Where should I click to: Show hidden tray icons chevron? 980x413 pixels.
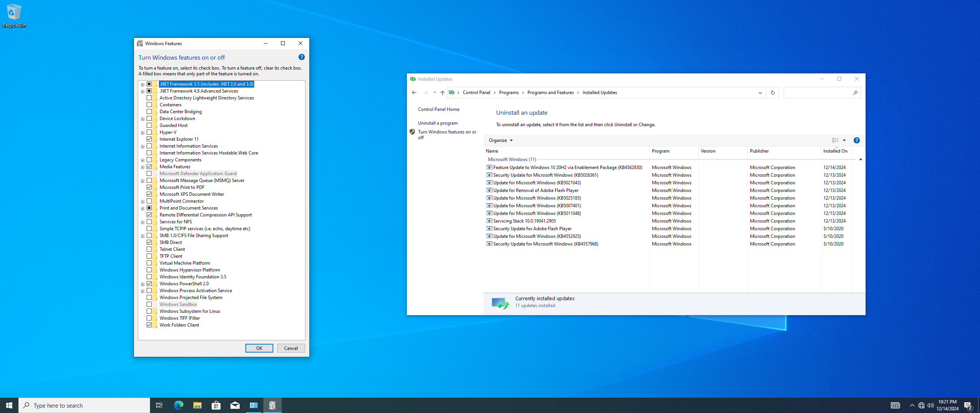point(912,405)
